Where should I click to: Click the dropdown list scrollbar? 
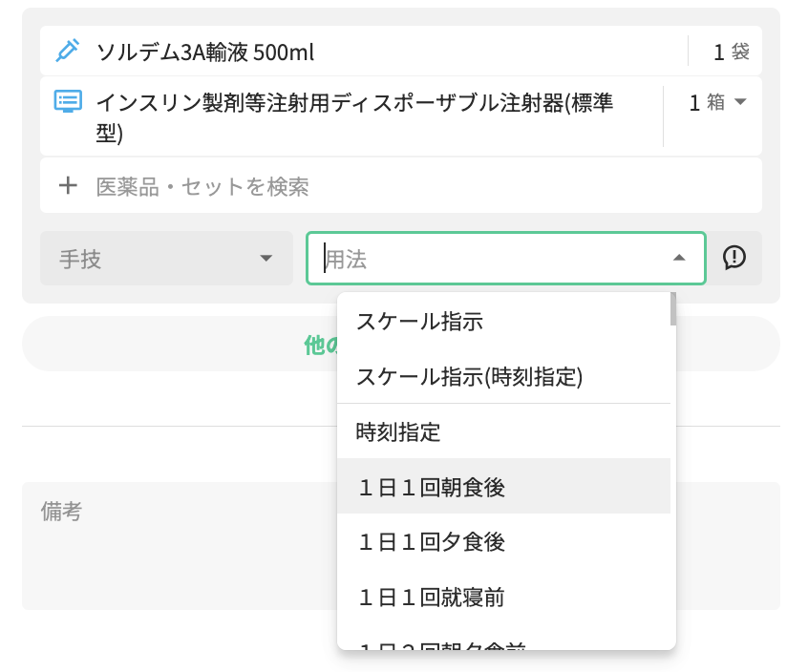(673, 309)
